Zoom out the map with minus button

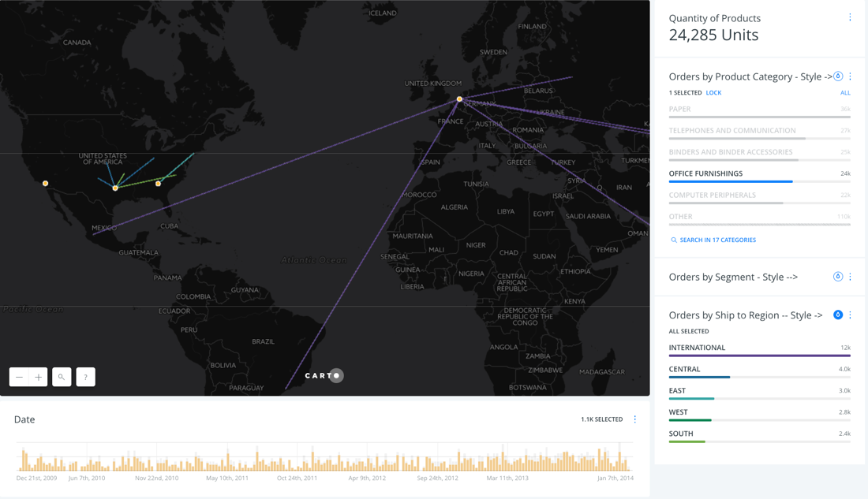point(20,377)
